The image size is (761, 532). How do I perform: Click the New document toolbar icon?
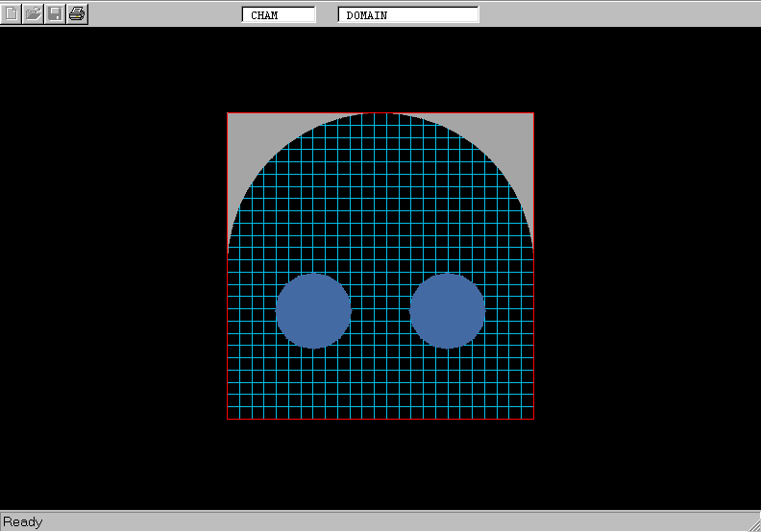(x=12, y=13)
